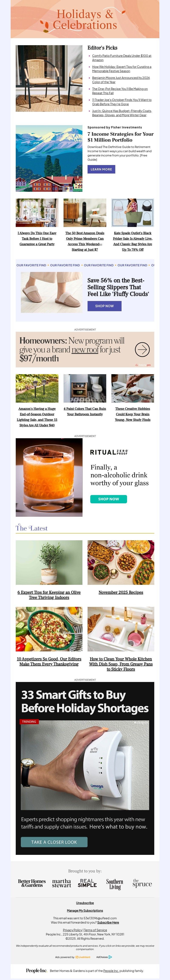The height and width of the screenshot is (980, 170).
Task: Click the Privacy Policy link
Action: pos(72,930)
